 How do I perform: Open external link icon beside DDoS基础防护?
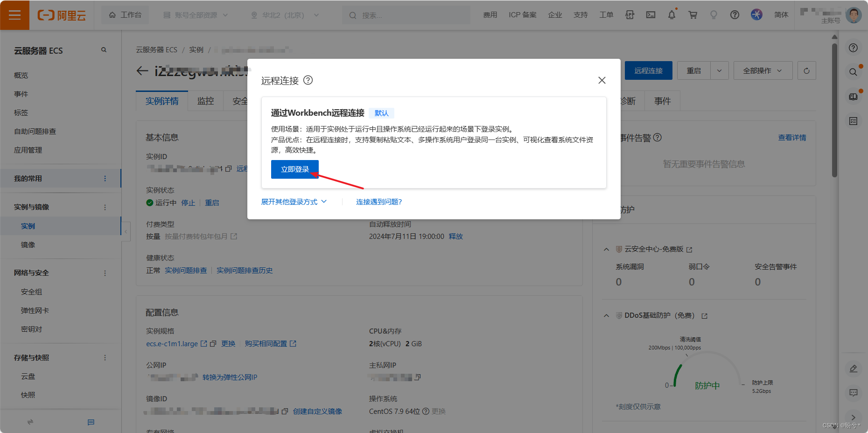[704, 316]
